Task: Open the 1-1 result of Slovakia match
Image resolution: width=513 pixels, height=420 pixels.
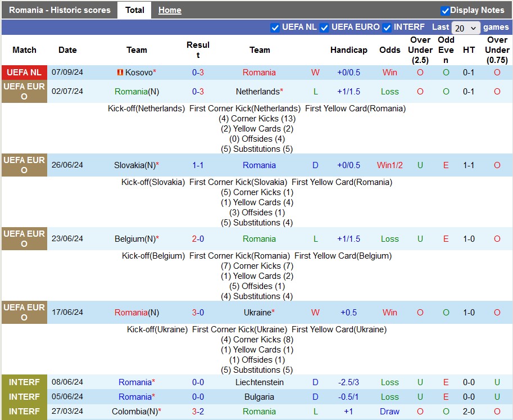Action: tap(198, 165)
